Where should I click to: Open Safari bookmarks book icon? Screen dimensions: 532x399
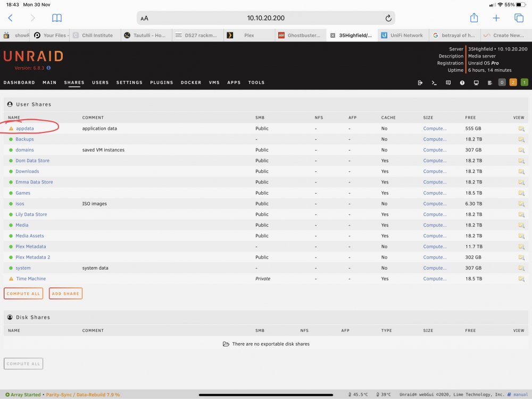(57, 18)
